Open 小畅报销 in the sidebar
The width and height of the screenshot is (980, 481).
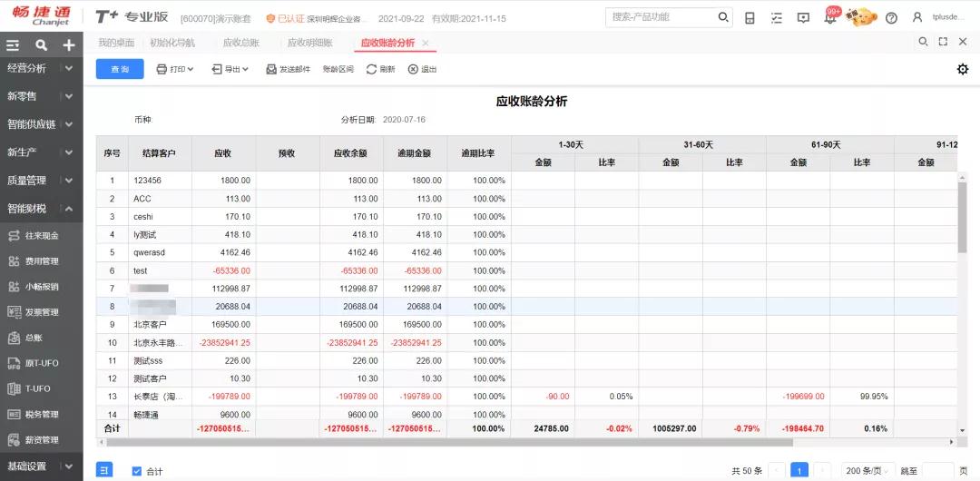tap(41, 287)
